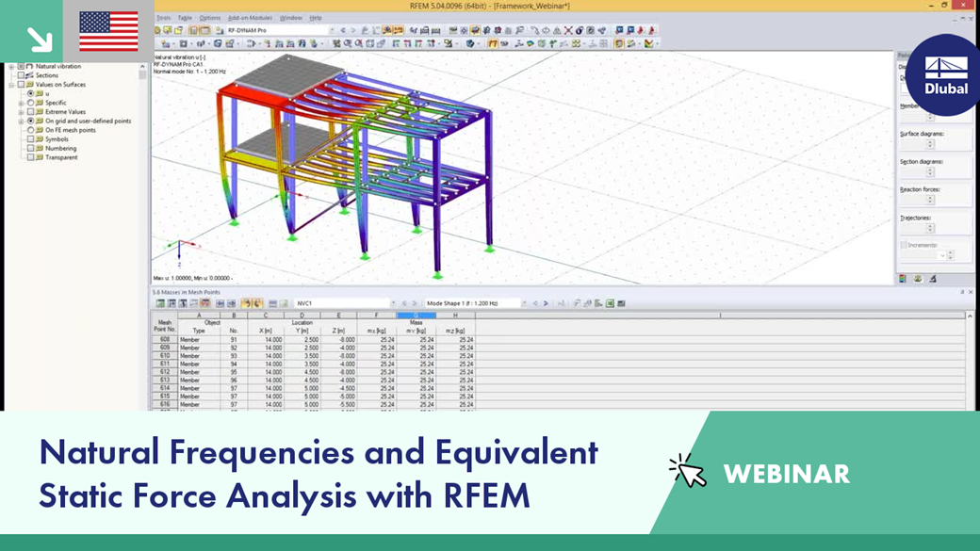Screen dimensions: 980x551
Task: Select 'On FE mesh points' radio button
Action: pos(30,130)
